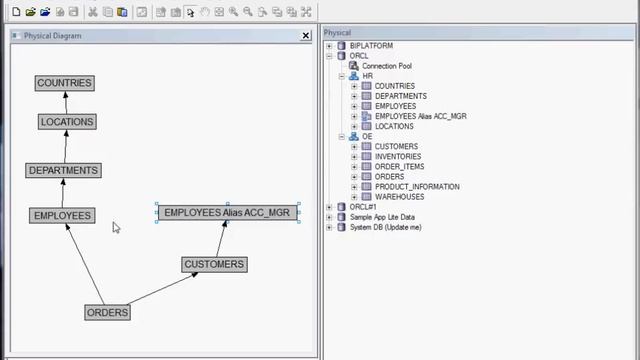This screenshot has width=640, height=360.
Task: Expand the BIPLATFORM database node
Action: pyautogui.click(x=329, y=46)
